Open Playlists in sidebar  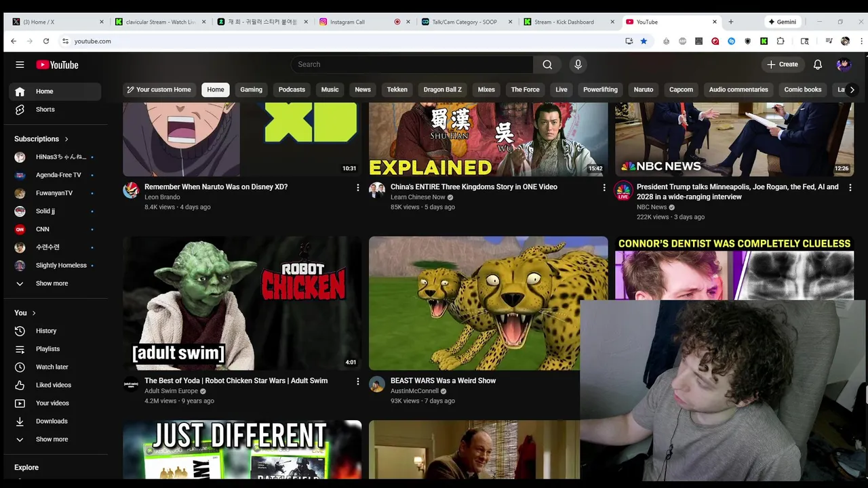(55, 349)
